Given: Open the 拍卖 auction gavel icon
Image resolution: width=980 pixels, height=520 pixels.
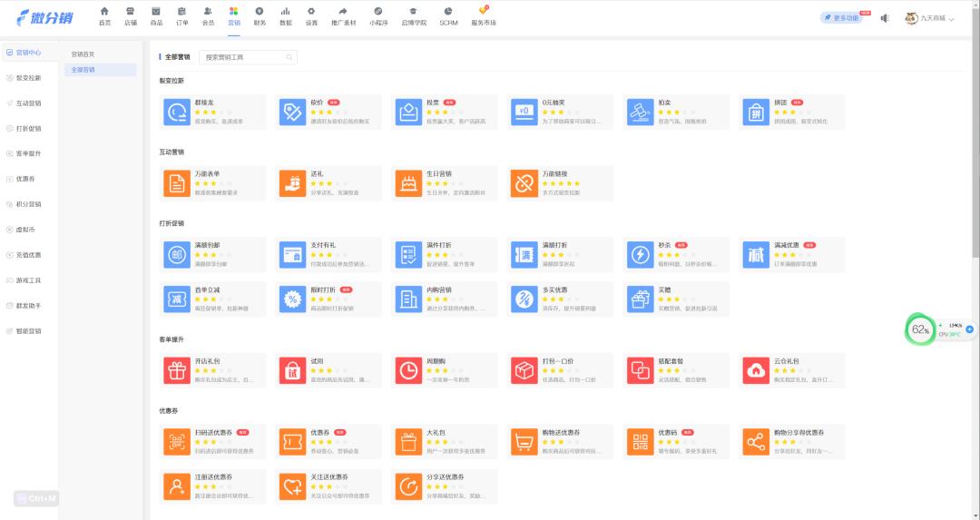Looking at the screenshot, I should (x=639, y=112).
